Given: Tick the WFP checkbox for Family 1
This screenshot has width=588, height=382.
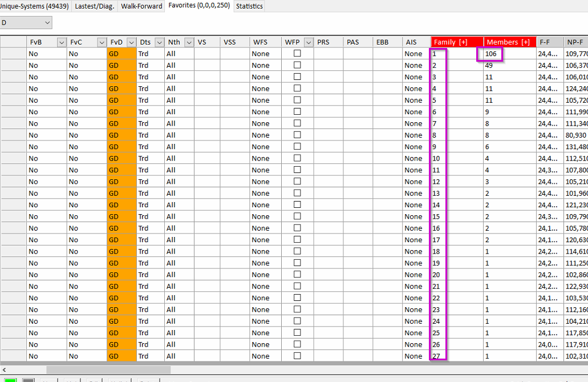Looking at the screenshot, I should (297, 54).
